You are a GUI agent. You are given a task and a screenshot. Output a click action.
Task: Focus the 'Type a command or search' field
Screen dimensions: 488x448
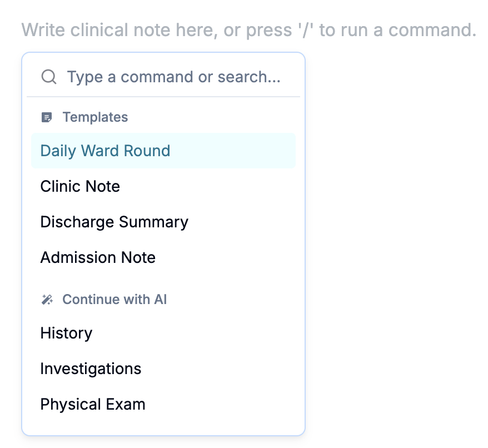[x=173, y=77]
